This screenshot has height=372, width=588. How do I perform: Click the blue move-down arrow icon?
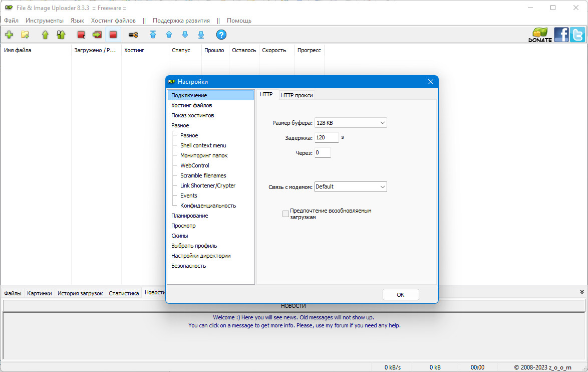click(185, 35)
